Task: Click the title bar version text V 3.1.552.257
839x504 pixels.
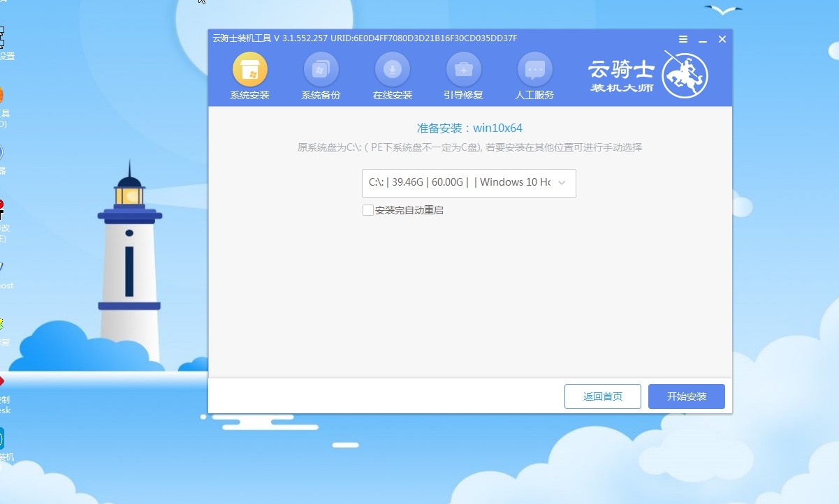Action: pos(300,38)
